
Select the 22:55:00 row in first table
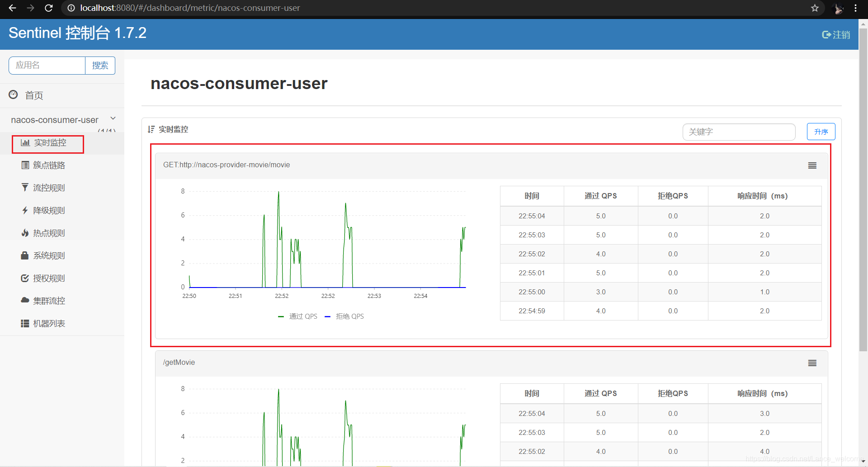[660, 292]
